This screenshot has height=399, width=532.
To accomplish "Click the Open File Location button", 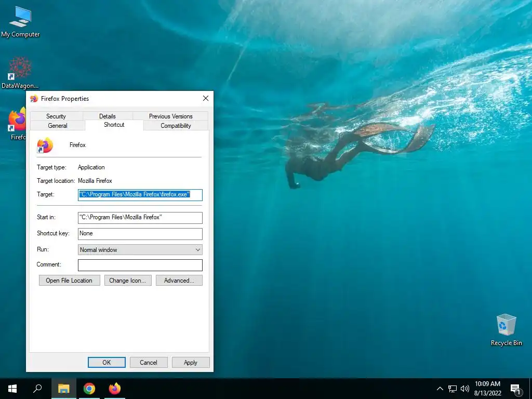I will (x=69, y=280).
